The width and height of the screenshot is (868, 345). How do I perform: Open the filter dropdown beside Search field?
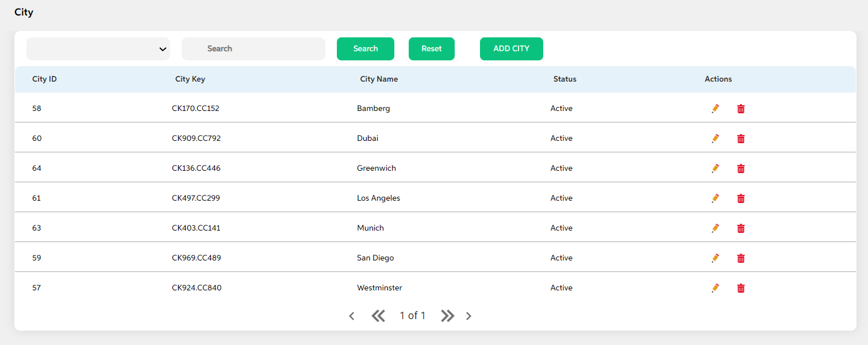[98, 49]
